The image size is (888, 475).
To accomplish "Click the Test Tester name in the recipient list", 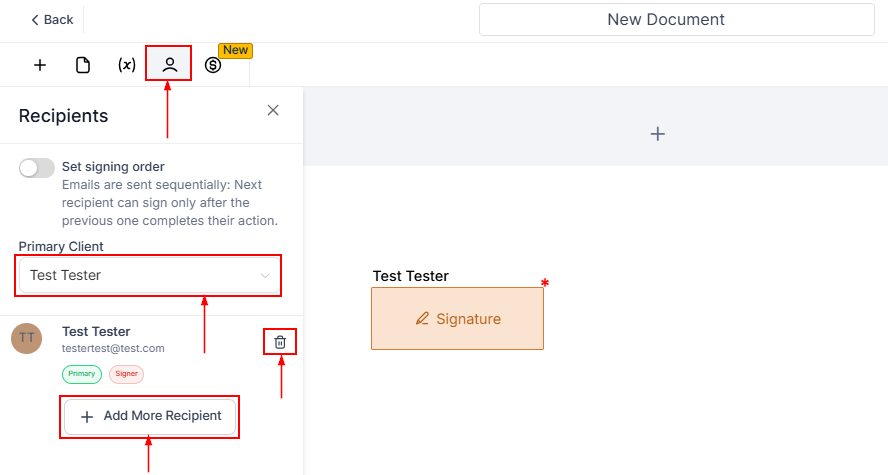I will pos(96,332).
